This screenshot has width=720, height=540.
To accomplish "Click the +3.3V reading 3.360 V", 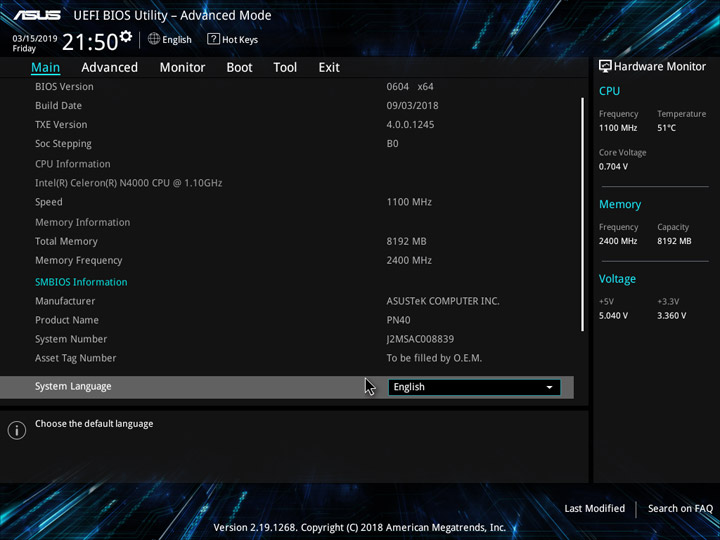I will click(672, 315).
